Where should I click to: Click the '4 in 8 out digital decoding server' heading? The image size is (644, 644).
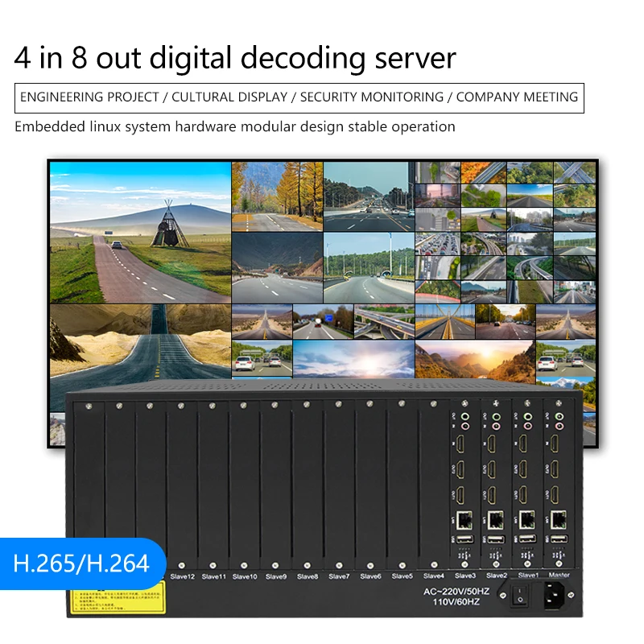[235, 58]
